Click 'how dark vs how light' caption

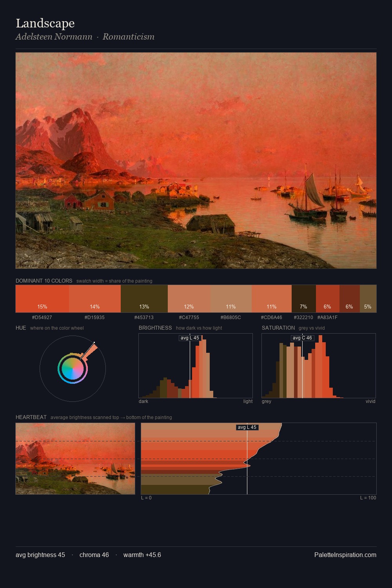click(199, 328)
